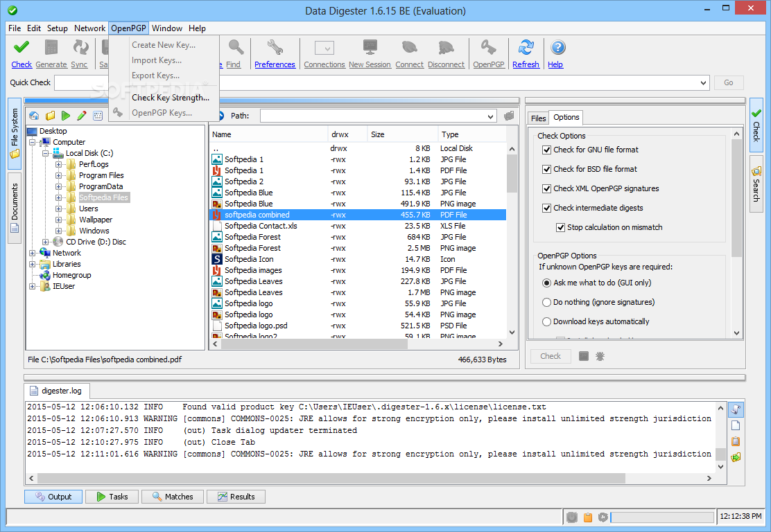The image size is (771, 532).
Task: Click the Disconnect toolbar icon
Action: point(446,48)
